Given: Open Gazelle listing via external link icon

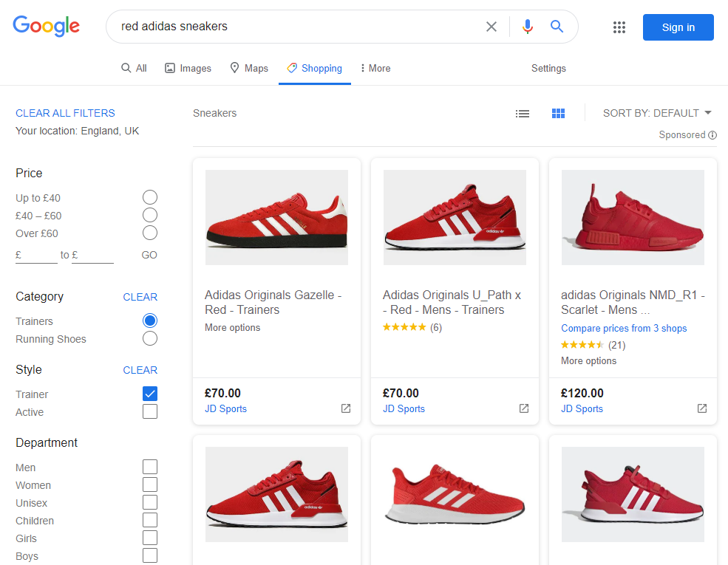Looking at the screenshot, I should point(346,408).
